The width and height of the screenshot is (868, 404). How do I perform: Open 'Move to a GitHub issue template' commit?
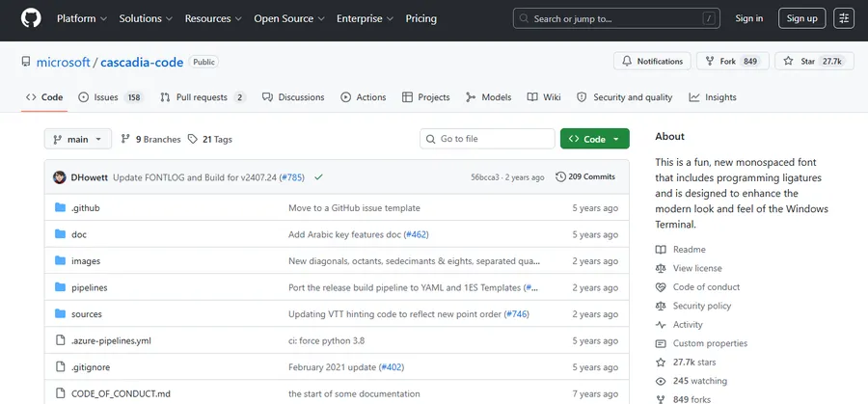pyautogui.click(x=354, y=208)
